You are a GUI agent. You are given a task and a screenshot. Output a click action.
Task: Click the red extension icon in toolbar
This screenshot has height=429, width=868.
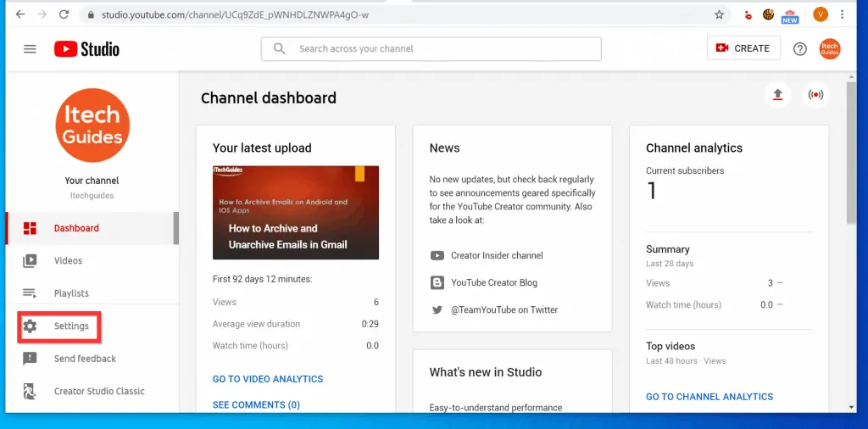click(x=748, y=15)
